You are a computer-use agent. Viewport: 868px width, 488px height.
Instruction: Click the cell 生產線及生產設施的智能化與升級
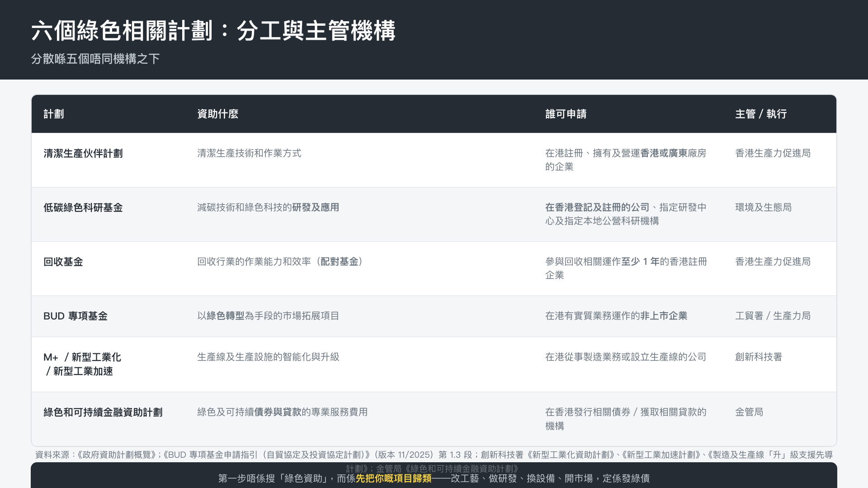[x=268, y=357]
